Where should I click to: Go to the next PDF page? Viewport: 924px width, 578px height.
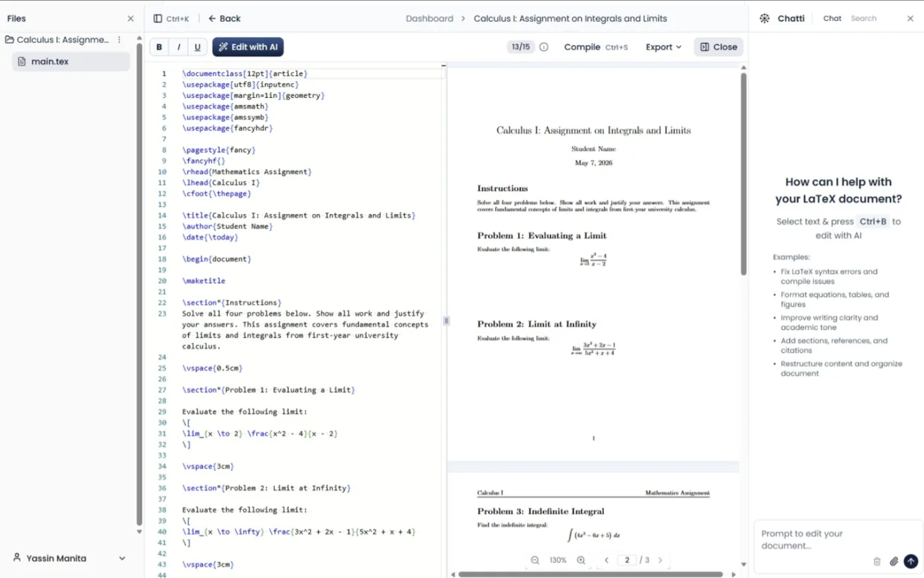660,560
